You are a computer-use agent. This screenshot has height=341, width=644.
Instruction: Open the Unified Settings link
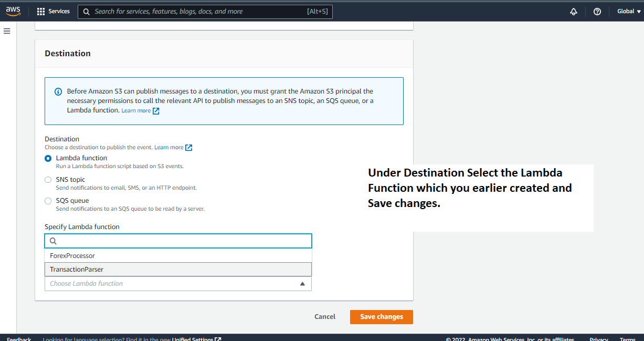(193, 339)
